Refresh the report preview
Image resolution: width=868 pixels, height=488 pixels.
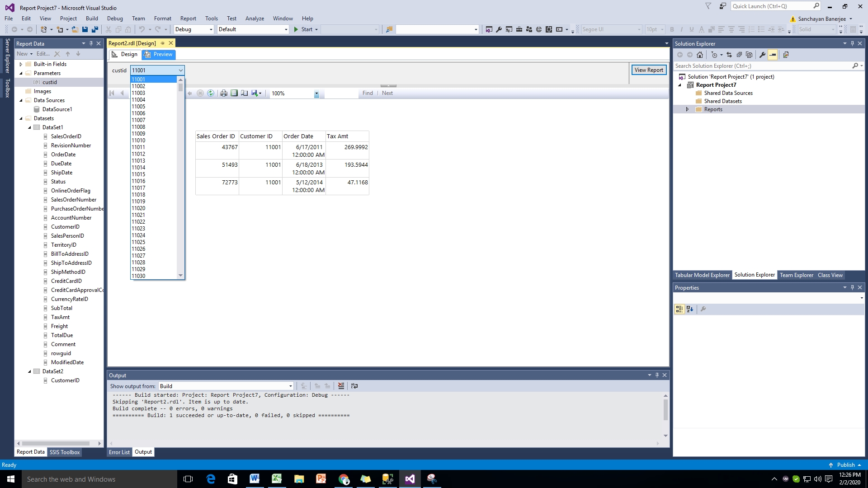[211, 93]
